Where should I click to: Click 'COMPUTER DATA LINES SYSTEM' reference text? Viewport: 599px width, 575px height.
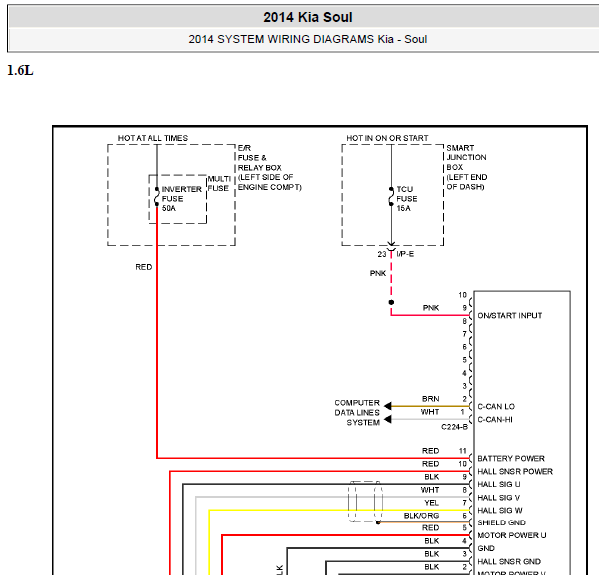click(357, 413)
